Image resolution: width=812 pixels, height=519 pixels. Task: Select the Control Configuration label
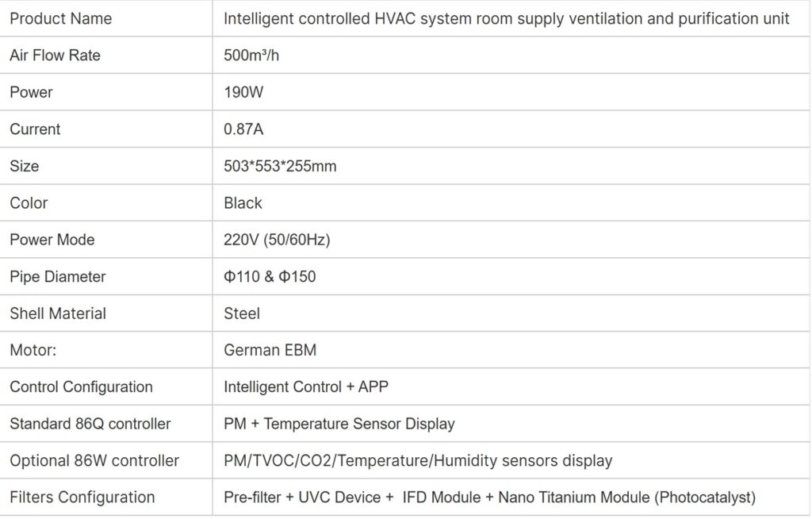[x=81, y=386]
